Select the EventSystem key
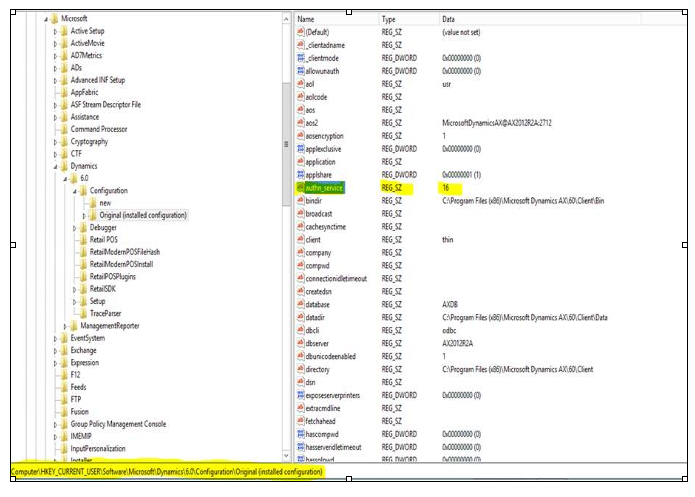The width and height of the screenshot is (695, 497). click(x=88, y=338)
